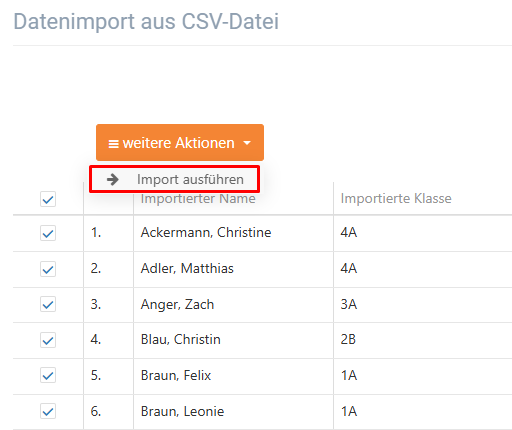Image resolution: width=512 pixels, height=430 pixels.
Task: Uncheck row 1 Ackermann, Christine checkbox
Action: (48, 233)
